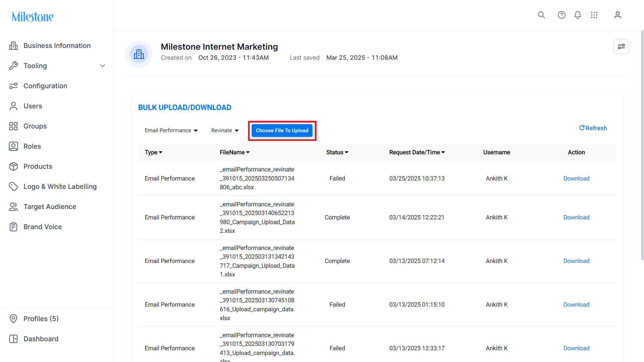Click the Products box icon
This screenshot has width=644, height=362.
pyautogui.click(x=13, y=166)
